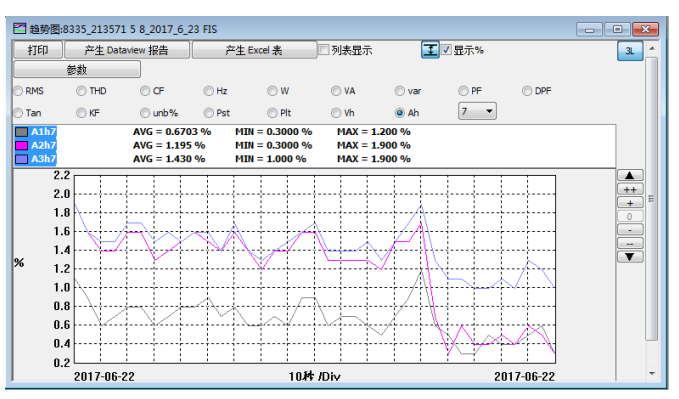Uncheck the 显示% checkbox

(x=446, y=50)
